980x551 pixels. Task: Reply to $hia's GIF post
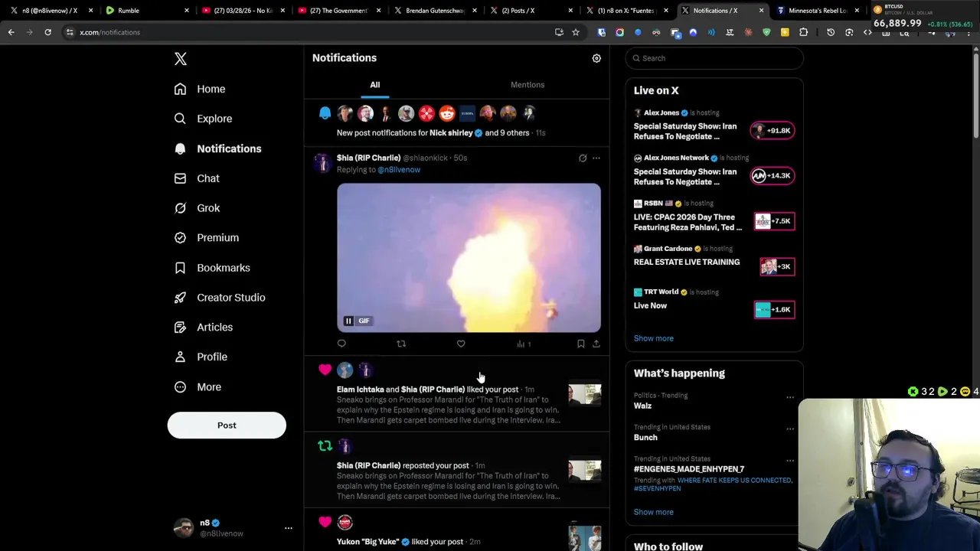tap(341, 344)
